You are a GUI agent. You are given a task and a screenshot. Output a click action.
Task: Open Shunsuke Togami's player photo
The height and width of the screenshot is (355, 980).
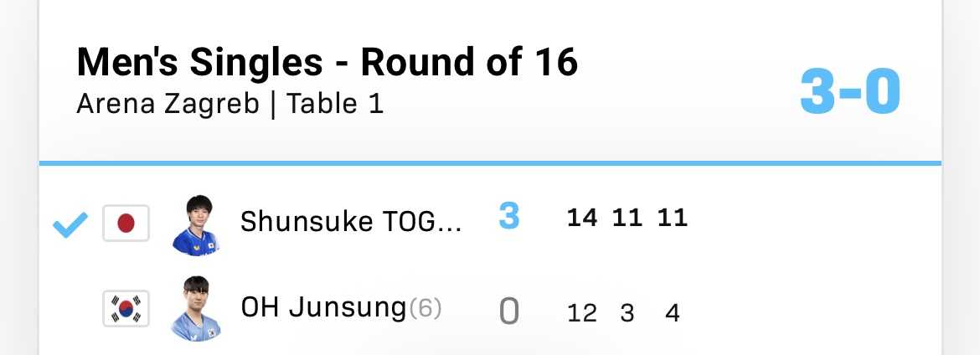click(195, 224)
